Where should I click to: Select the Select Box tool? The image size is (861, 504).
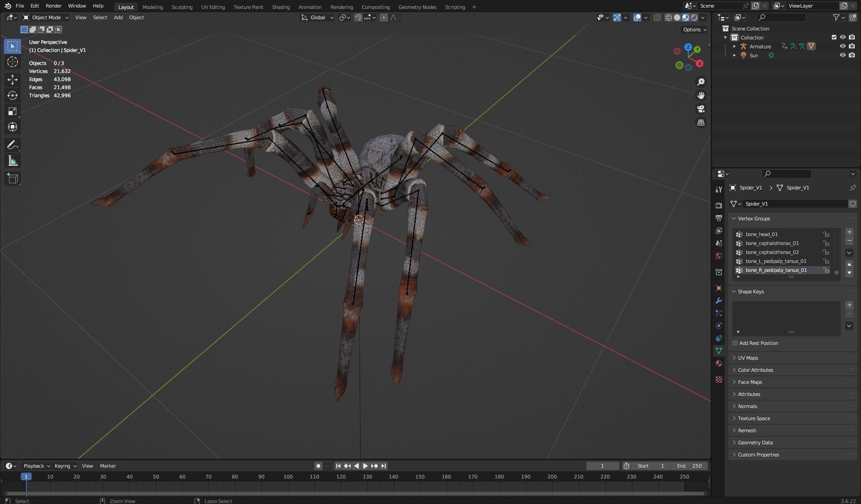click(13, 46)
